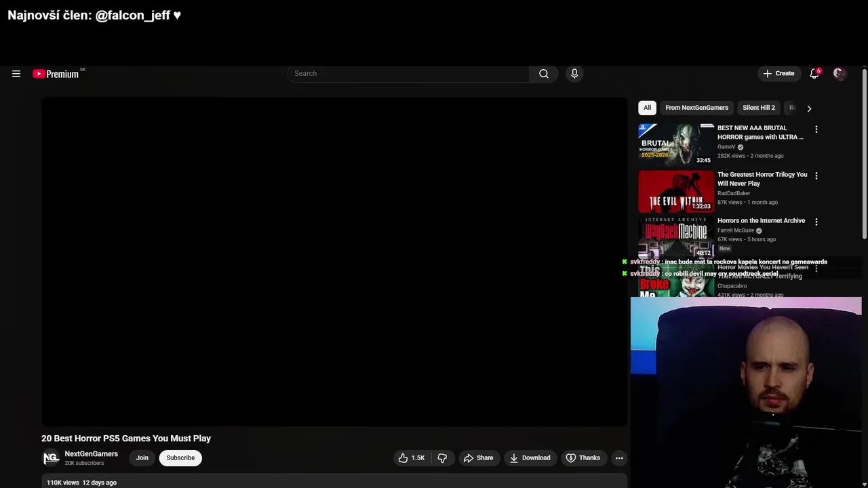This screenshot has width=868, height=488.
Task: Go to the YouTube Premium home logo
Action: pos(56,74)
